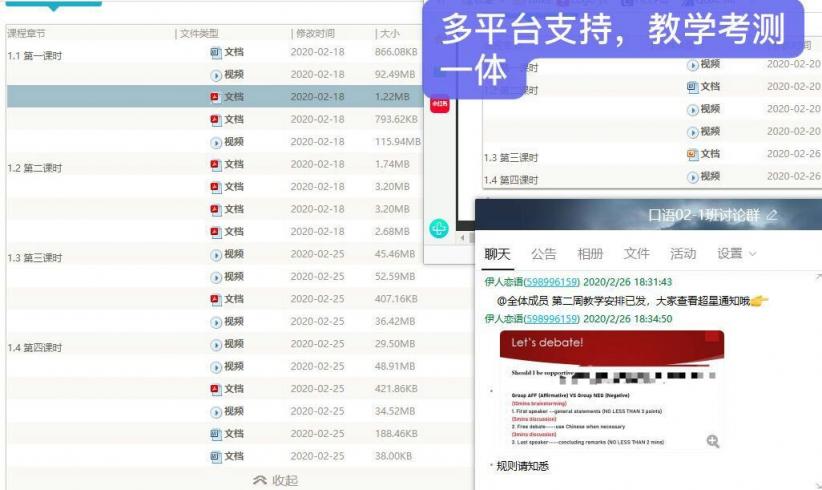
Task: Click the magnifier zoom icon on the debate image
Action: coord(712,441)
